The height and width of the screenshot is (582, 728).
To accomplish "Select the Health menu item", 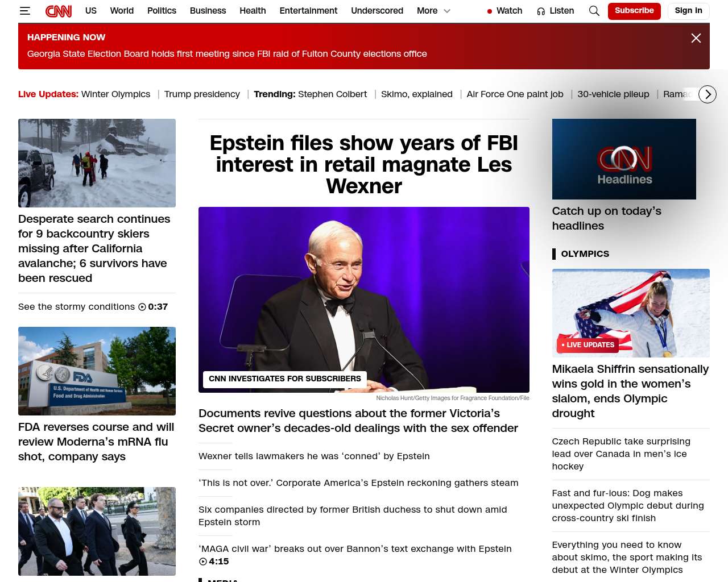I will click(253, 11).
